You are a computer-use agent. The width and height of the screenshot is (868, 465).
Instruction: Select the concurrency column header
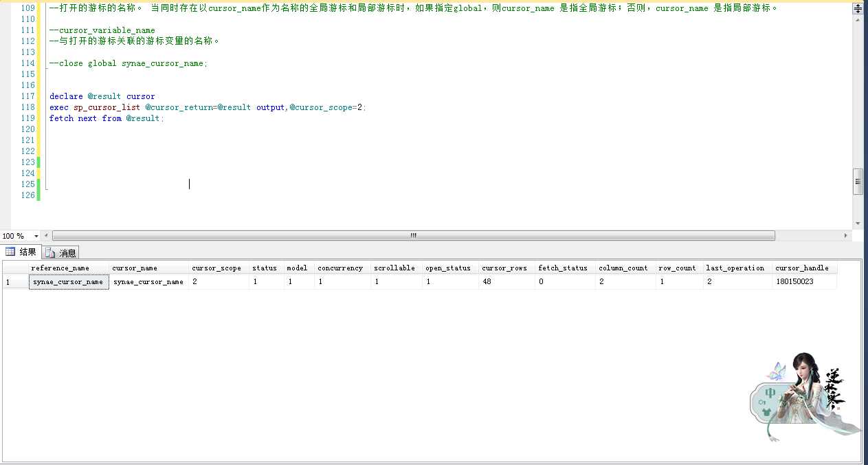point(343,268)
